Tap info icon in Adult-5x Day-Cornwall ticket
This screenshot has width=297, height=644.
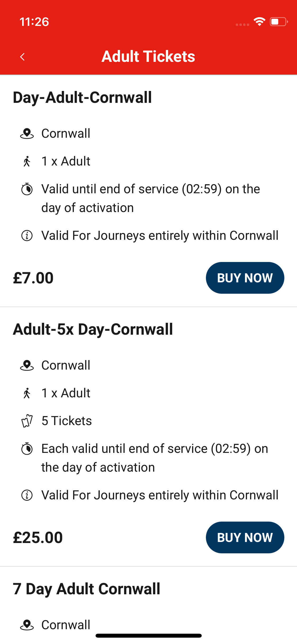27,495
